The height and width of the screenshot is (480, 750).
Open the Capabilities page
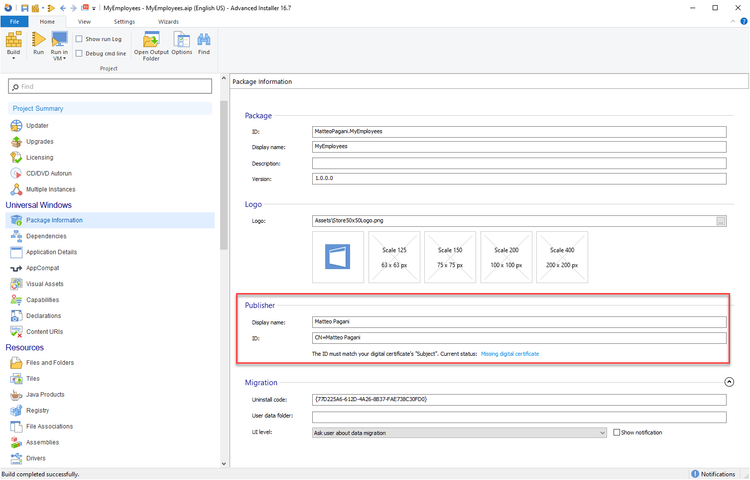coord(42,300)
